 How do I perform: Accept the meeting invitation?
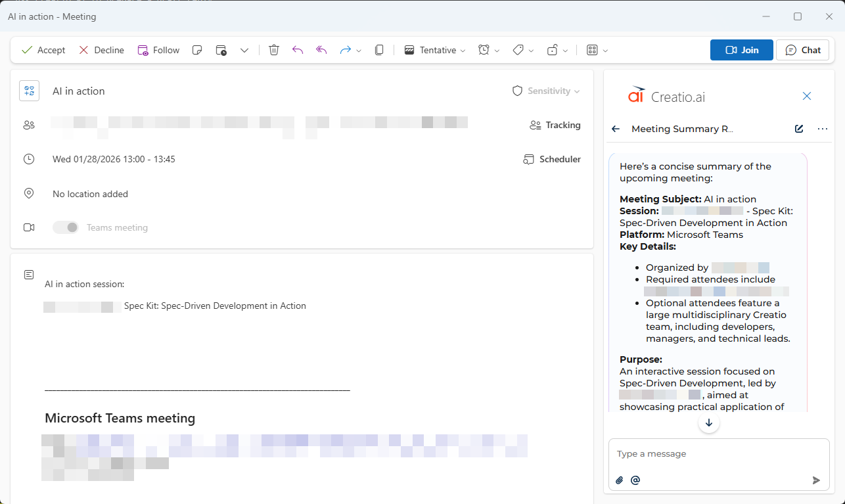(x=43, y=49)
